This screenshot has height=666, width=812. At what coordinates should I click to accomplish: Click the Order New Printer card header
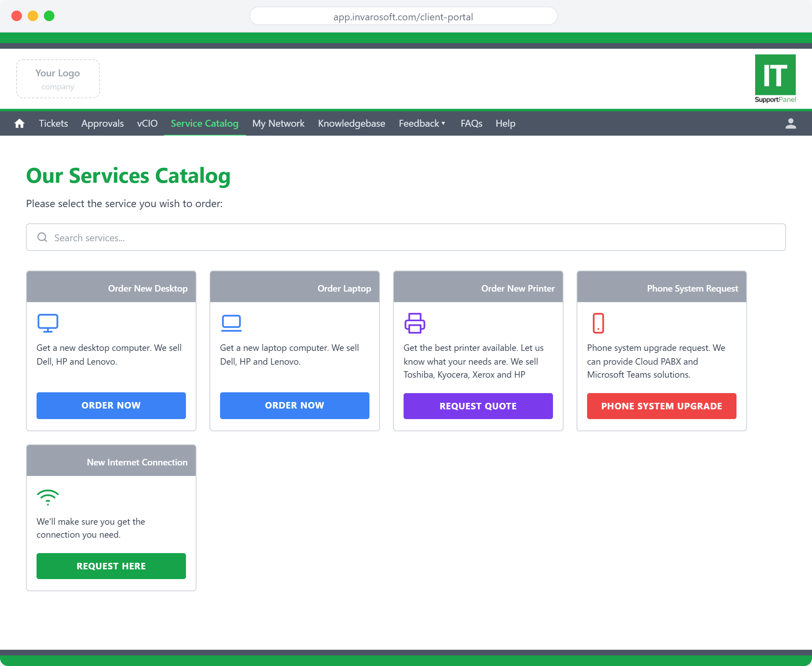478,287
